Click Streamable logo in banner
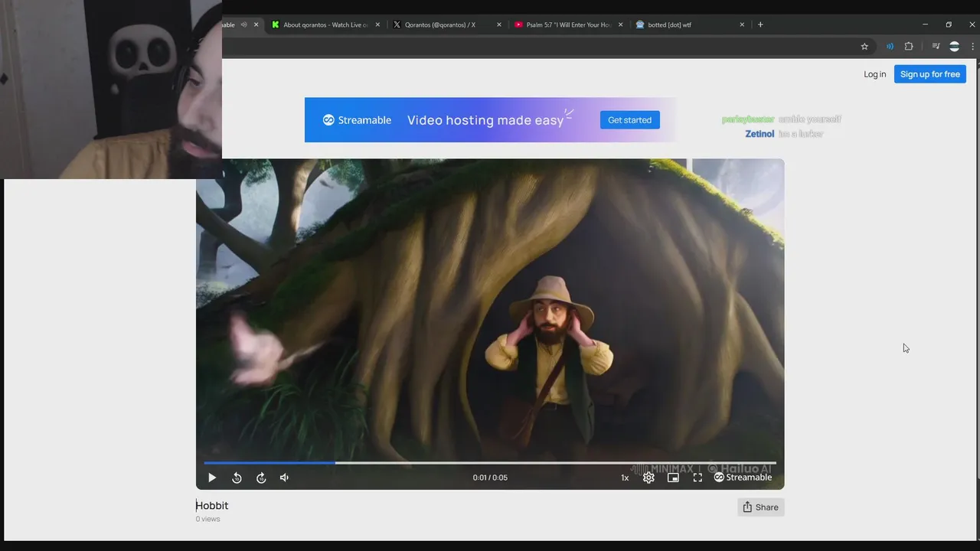This screenshot has width=980, height=551. (x=357, y=120)
